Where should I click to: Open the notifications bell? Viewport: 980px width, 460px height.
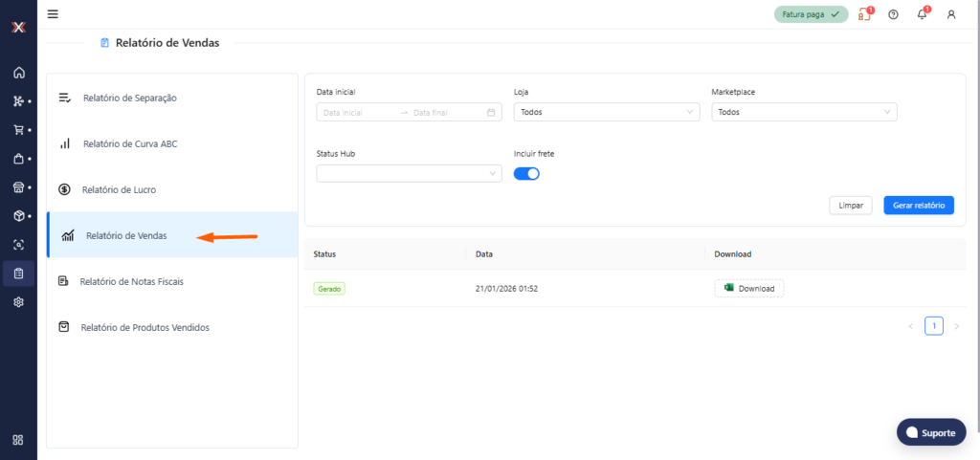point(922,14)
